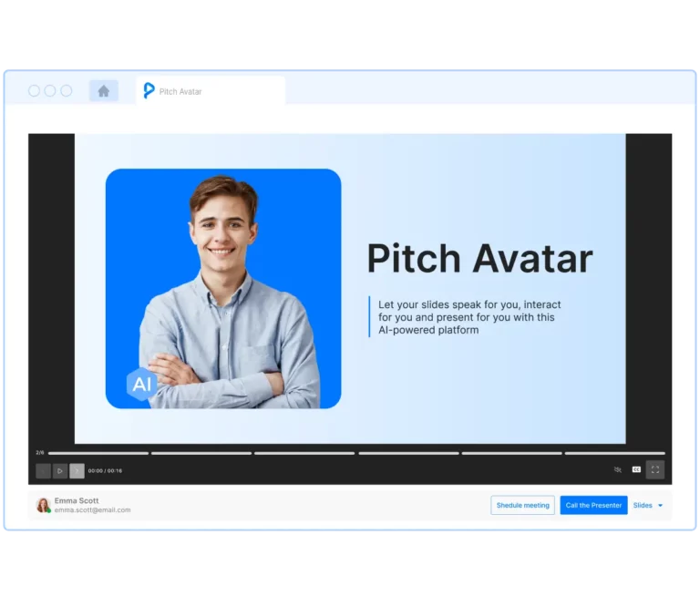
Task: Play the presentation
Action: pos(60,470)
